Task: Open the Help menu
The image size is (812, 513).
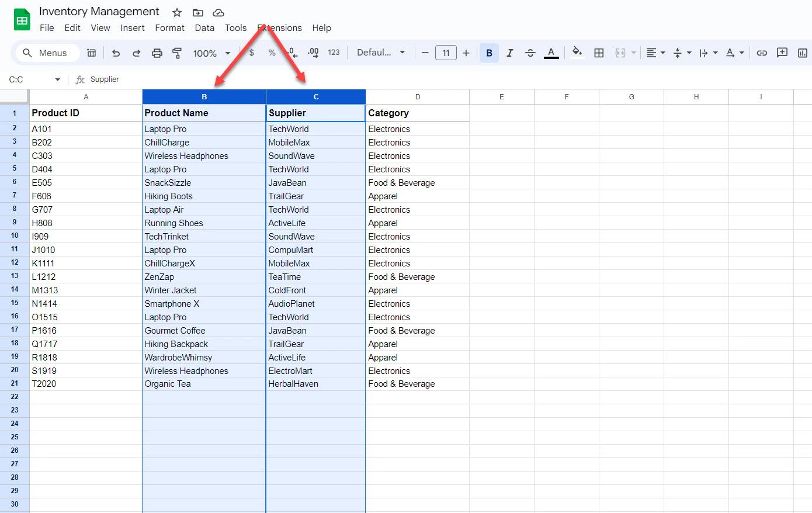Action: (x=321, y=28)
